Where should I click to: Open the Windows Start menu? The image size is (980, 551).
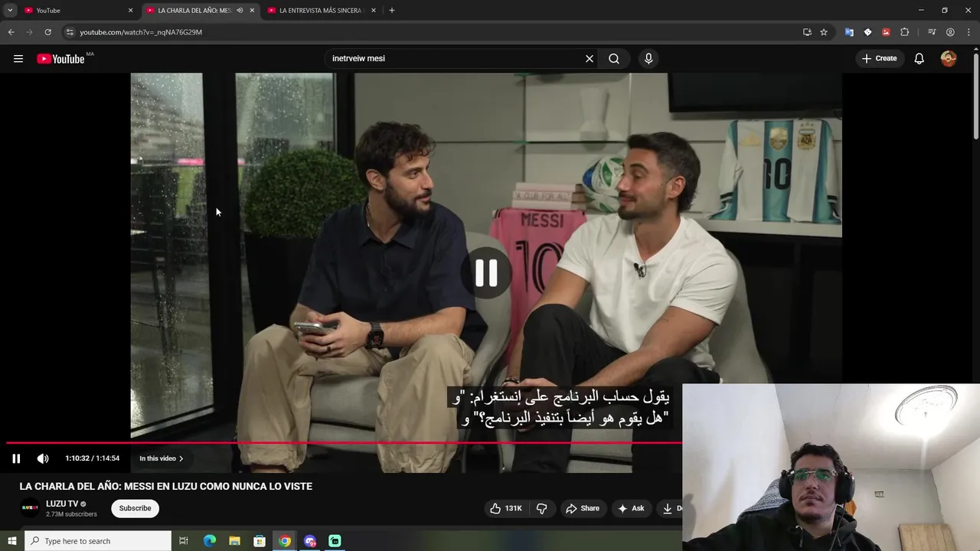click(x=11, y=541)
